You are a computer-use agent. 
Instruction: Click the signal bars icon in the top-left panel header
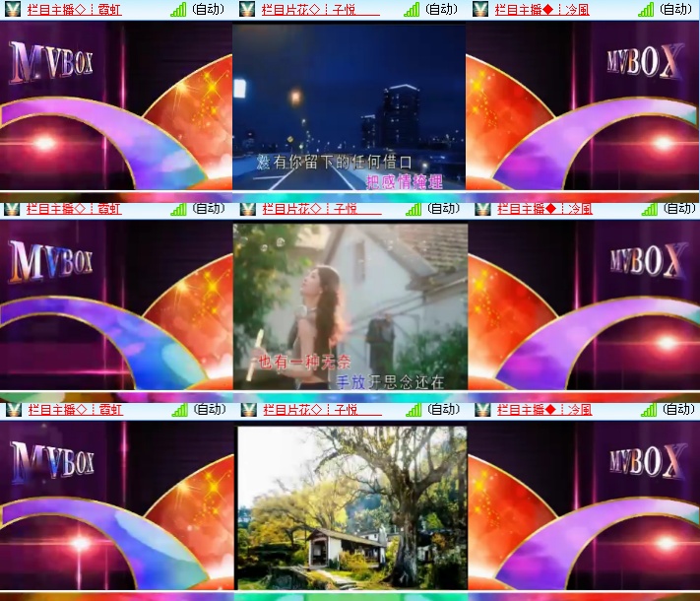177,10
